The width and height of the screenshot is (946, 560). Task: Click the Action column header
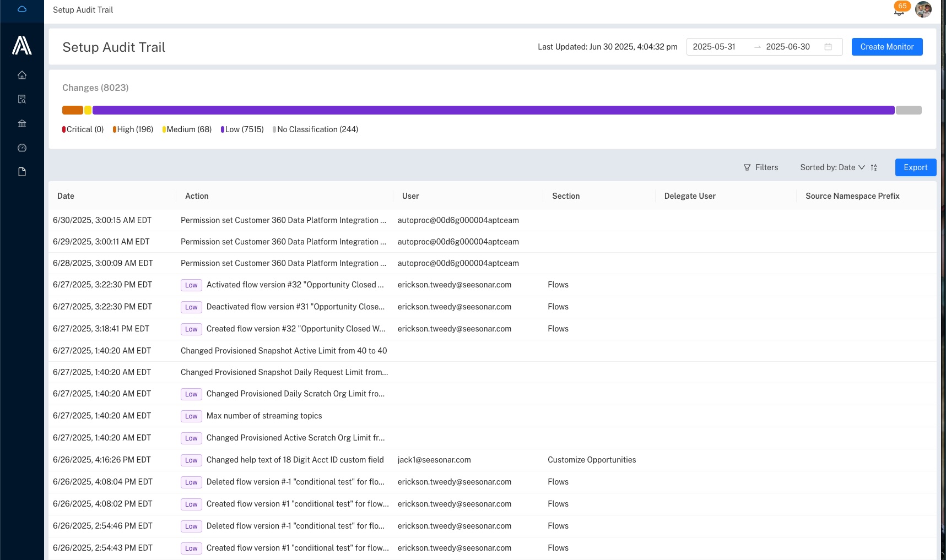click(x=197, y=196)
